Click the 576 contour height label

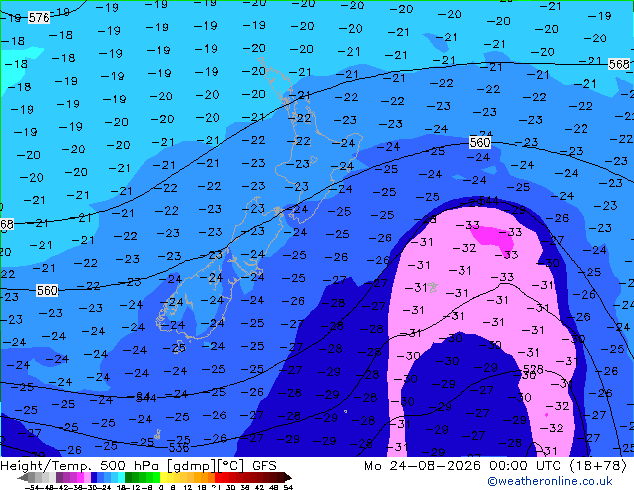(39, 17)
